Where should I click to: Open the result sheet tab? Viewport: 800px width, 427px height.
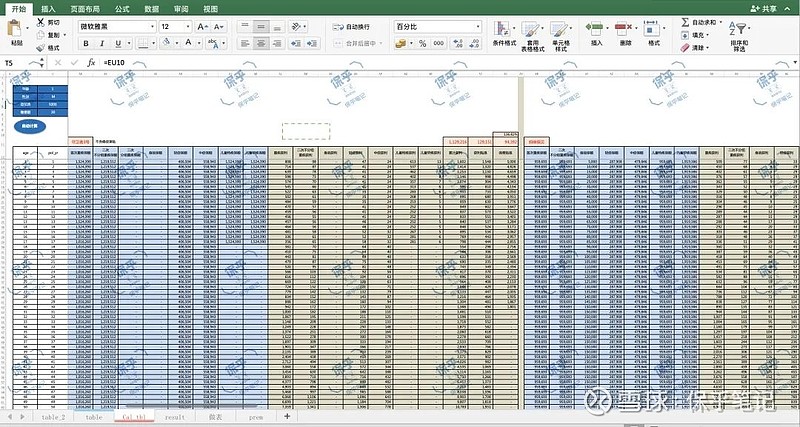[174, 417]
